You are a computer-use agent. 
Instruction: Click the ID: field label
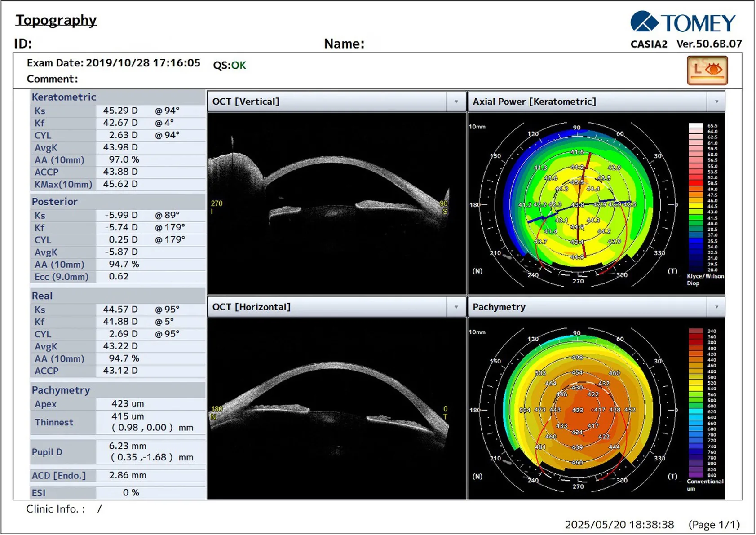pyautogui.click(x=23, y=44)
